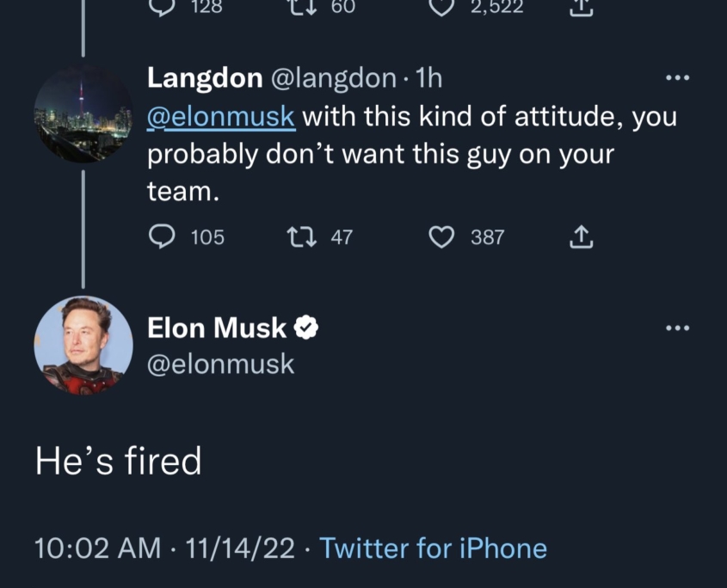Open more options on Elon Musk's tweet
The height and width of the screenshot is (588, 727).
(x=678, y=328)
